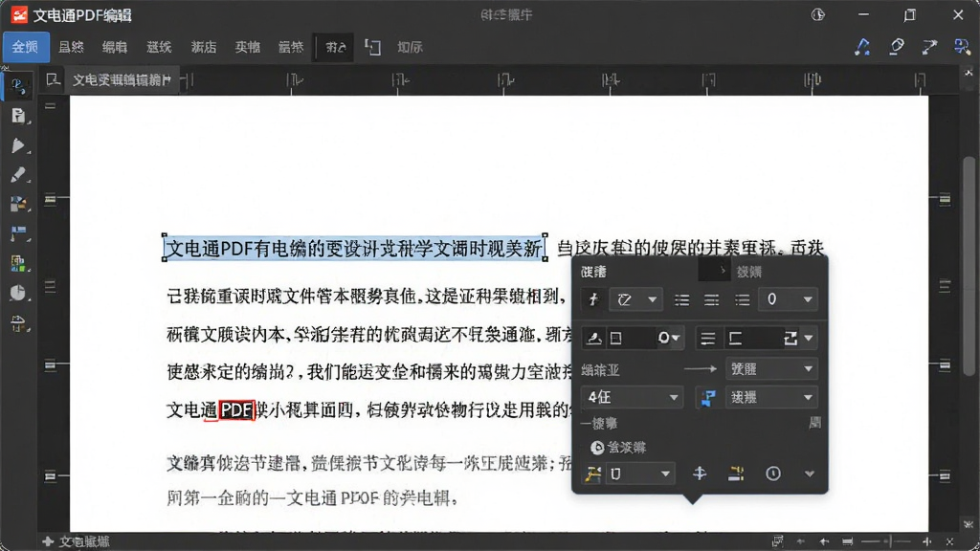Select the pencil highlighter tool in left sidebar
Screen dimensions: 980x551
click(x=18, y=176)
